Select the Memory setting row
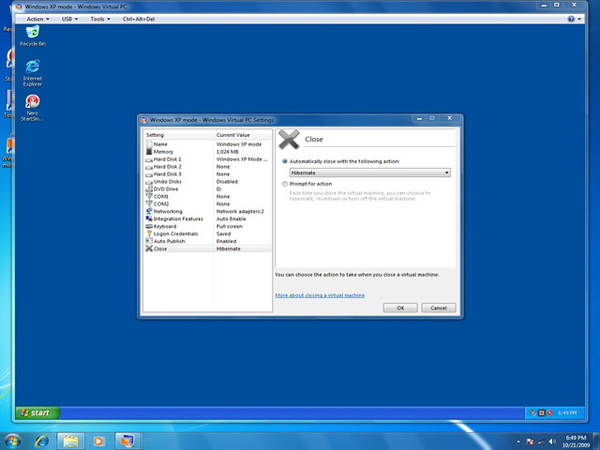The image size is (600, 450). coord(207,152)
